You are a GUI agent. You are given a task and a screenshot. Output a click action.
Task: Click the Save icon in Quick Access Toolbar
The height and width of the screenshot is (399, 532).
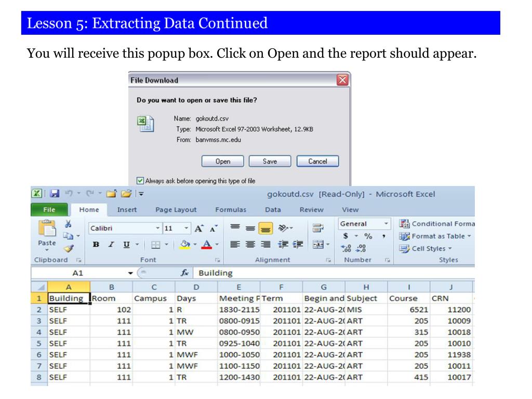(54, 193)
